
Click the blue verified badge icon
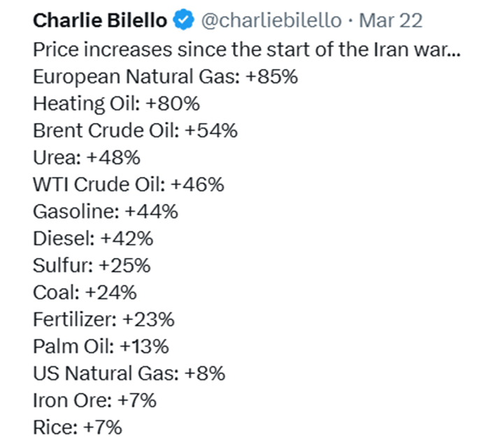pyautogui.click(x=184, y=21)
